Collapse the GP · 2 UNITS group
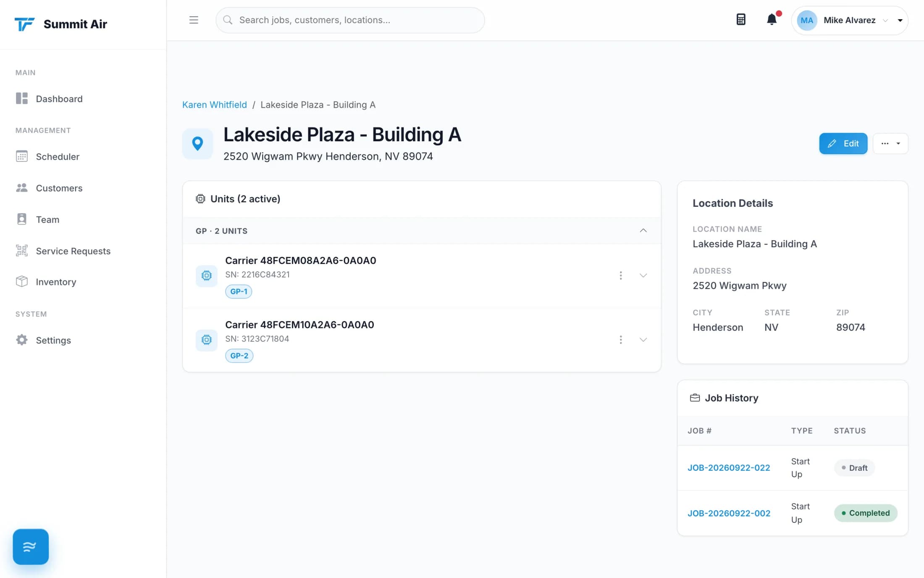924x578 pixels. (643, 230)
